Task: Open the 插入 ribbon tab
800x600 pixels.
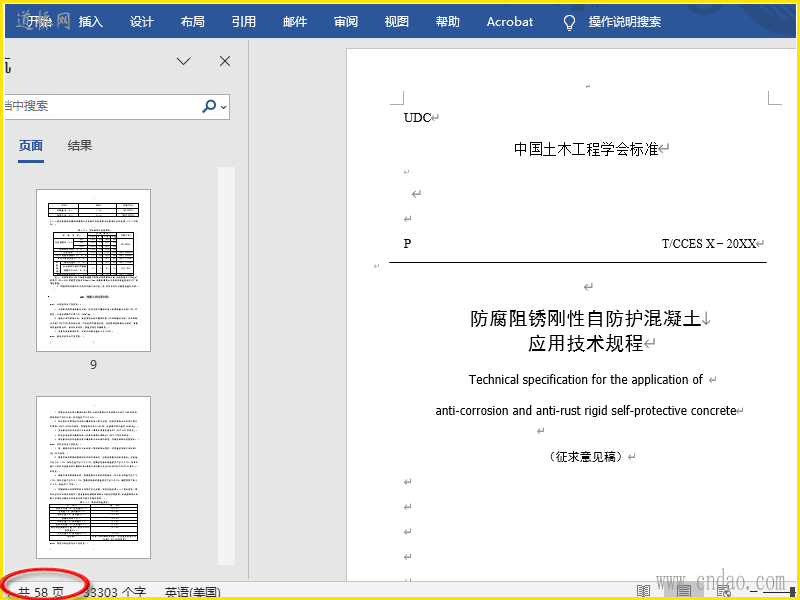Action: click(91, 21)
